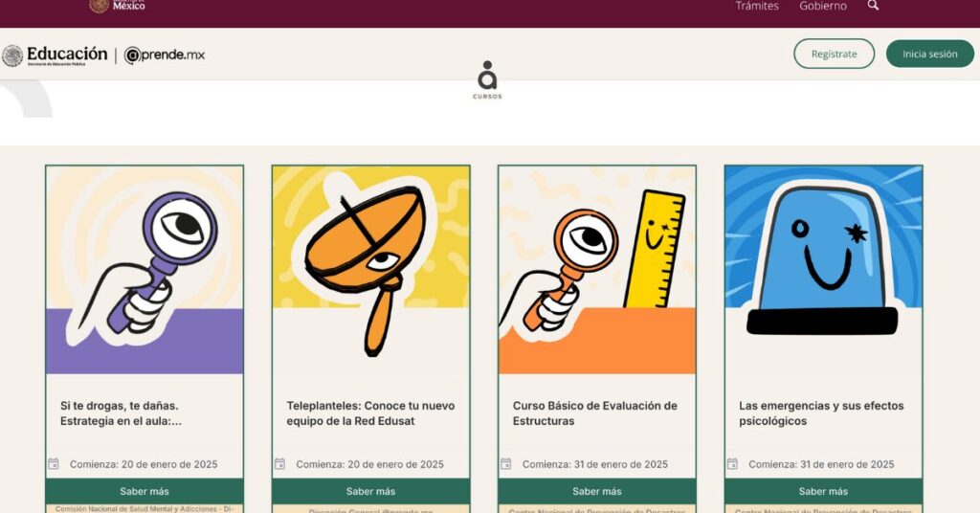Click the Cursos logo icon

click(x=487, y=80)
